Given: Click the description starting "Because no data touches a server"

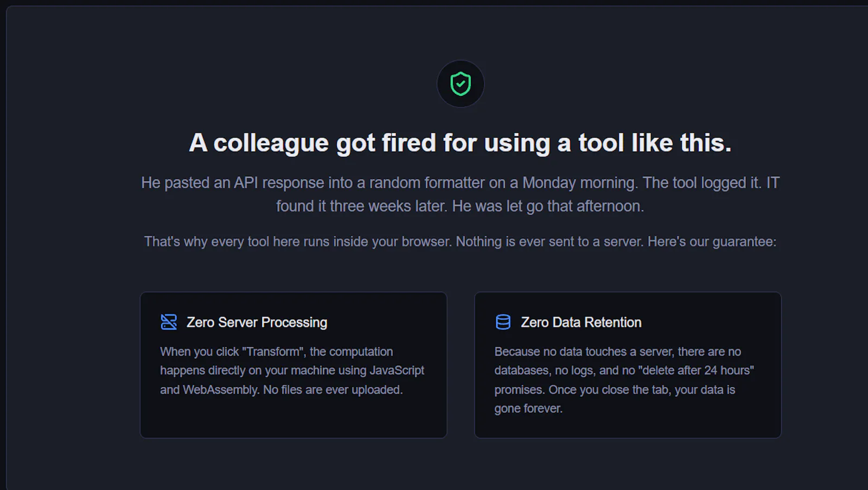Looking at the screenshot, I should click(624, 380).
